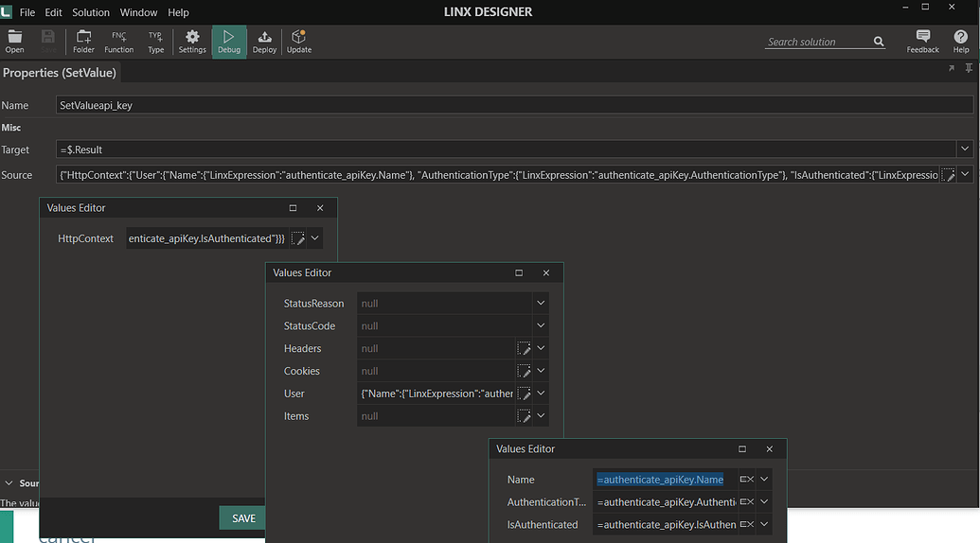This screenshot has width=980, height=543.
Task: Click the Target field =$.Result
Action: click(x=506, y=149)
